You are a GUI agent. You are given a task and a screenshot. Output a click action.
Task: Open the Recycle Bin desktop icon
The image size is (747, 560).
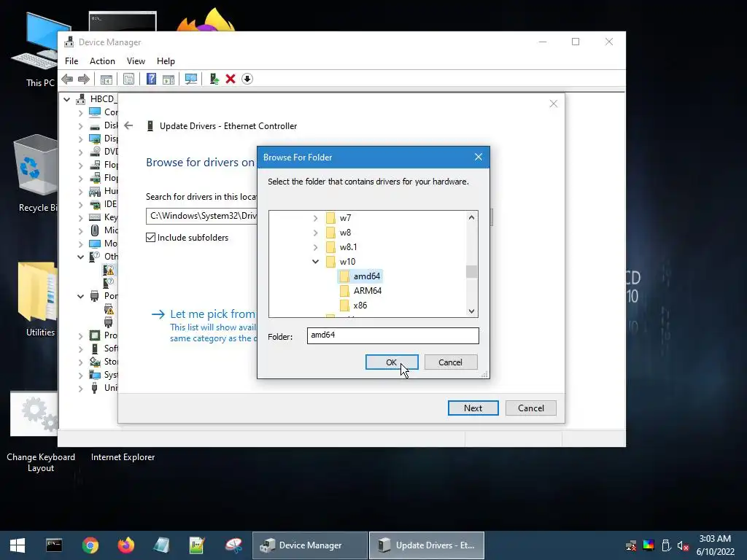[x=37, y=174]
